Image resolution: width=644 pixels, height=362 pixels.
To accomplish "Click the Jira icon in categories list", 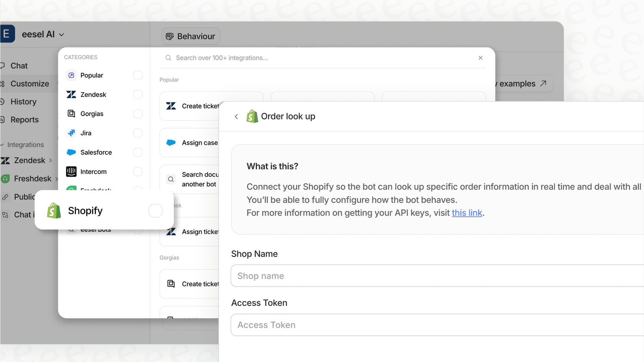I will coord(71,133).
